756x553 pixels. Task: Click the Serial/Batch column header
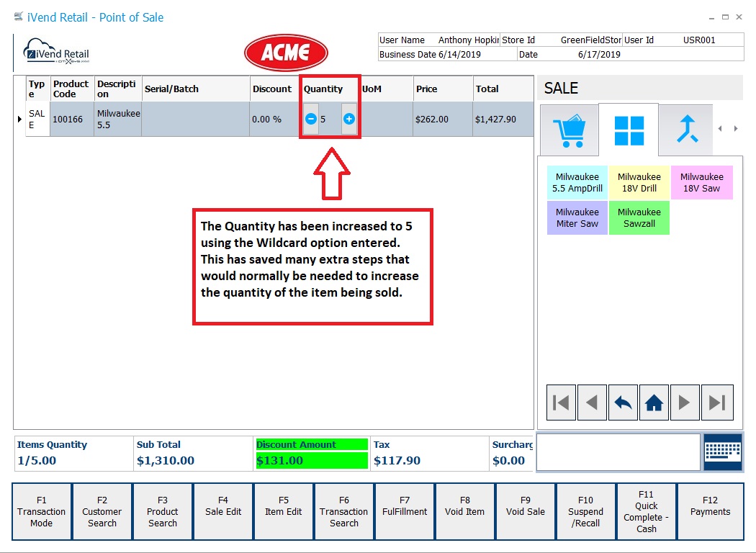pos(196,89)
